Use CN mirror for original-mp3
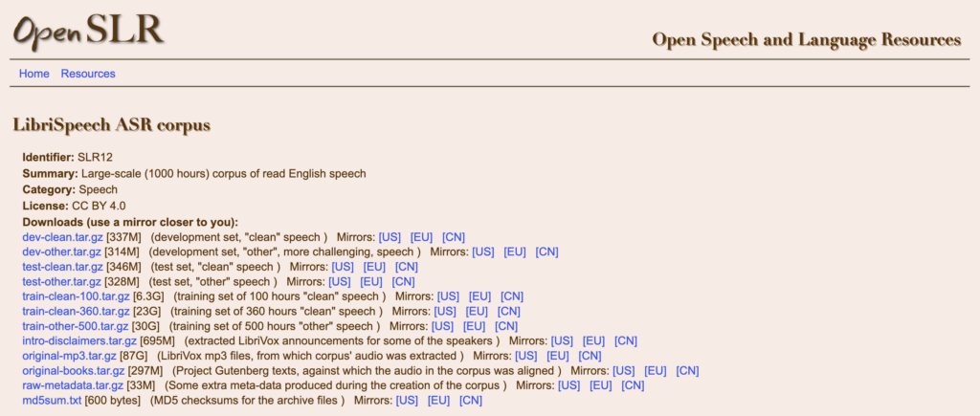980x416 pixels. pyautogui.click(x=590, y=356)
